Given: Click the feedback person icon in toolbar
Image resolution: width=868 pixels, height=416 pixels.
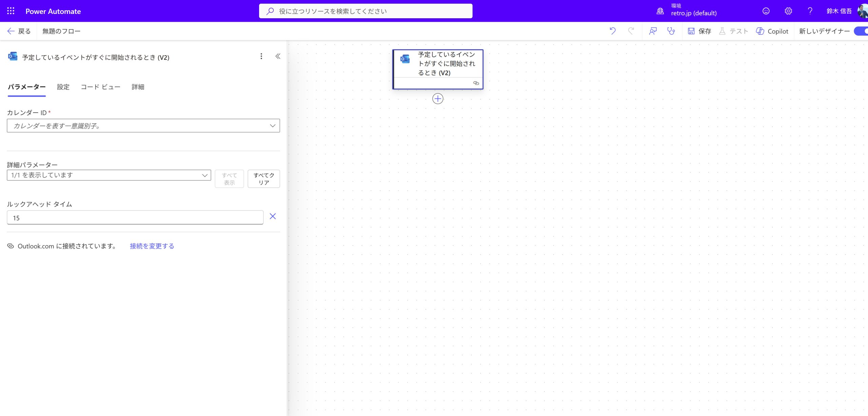Looking at the screenshot, I should (x=653, y=31).
